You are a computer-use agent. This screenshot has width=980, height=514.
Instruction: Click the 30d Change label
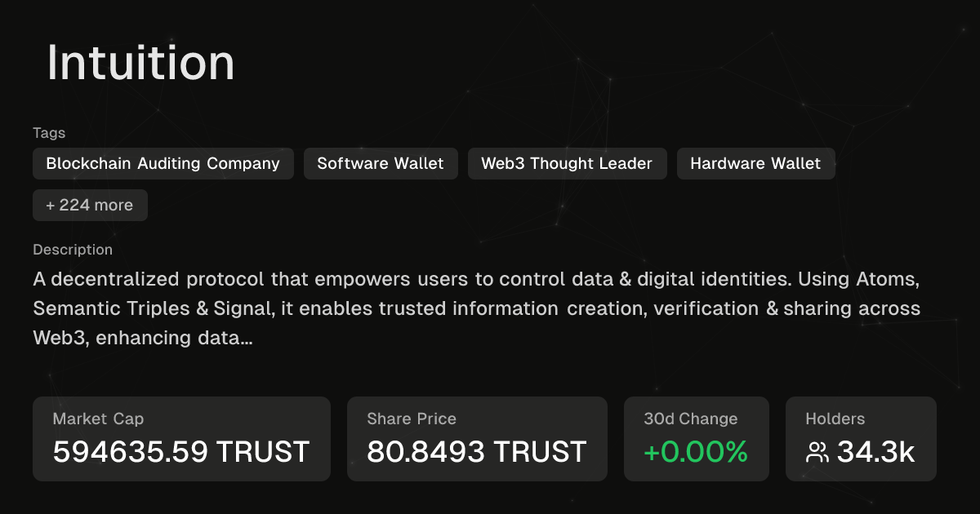click(x=691, y=419)
